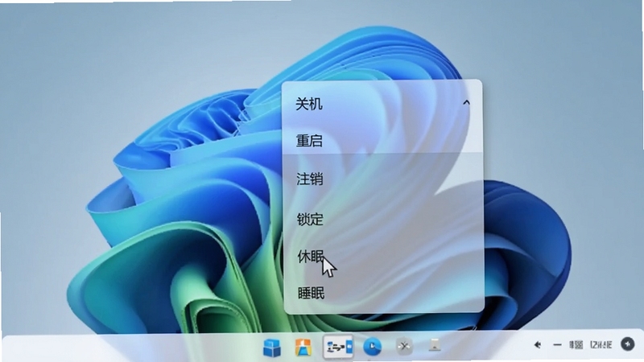The height and width of the screenshot is (362, 644).
Task: Click the small grid-like tray indicator
Action: [x=576, y=345]
